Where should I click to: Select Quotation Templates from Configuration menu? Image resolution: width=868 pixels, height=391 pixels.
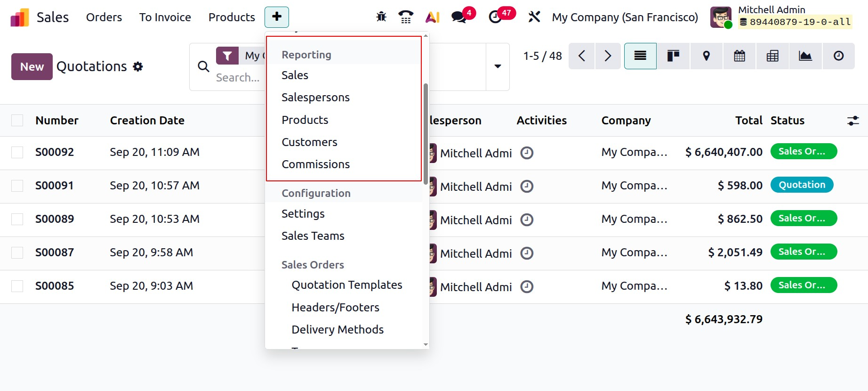pos(346,285)
